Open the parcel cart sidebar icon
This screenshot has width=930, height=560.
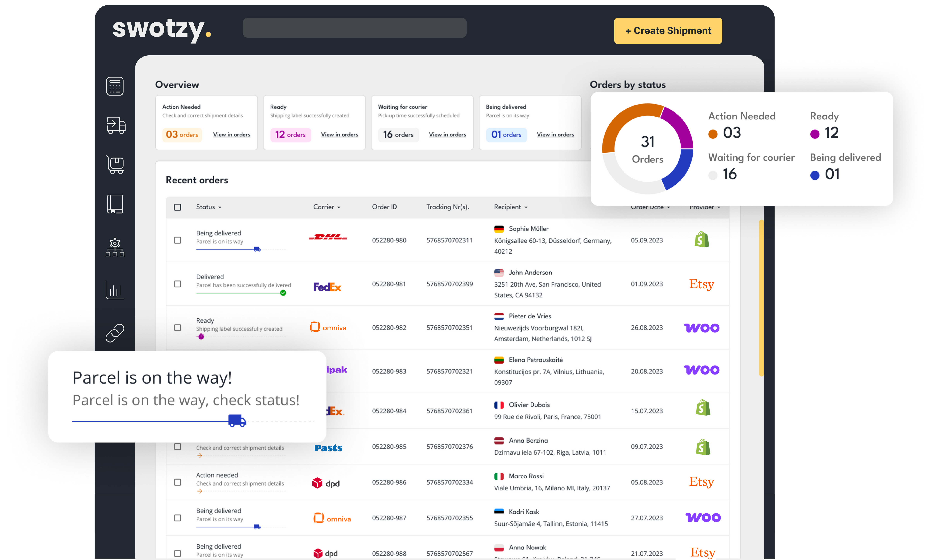[x=115, y=165]
